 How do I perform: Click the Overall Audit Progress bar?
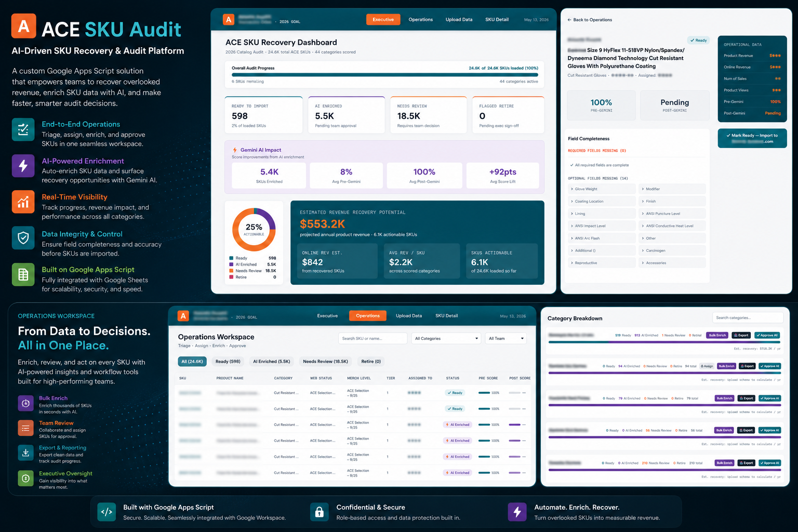[x=385, y=75]
